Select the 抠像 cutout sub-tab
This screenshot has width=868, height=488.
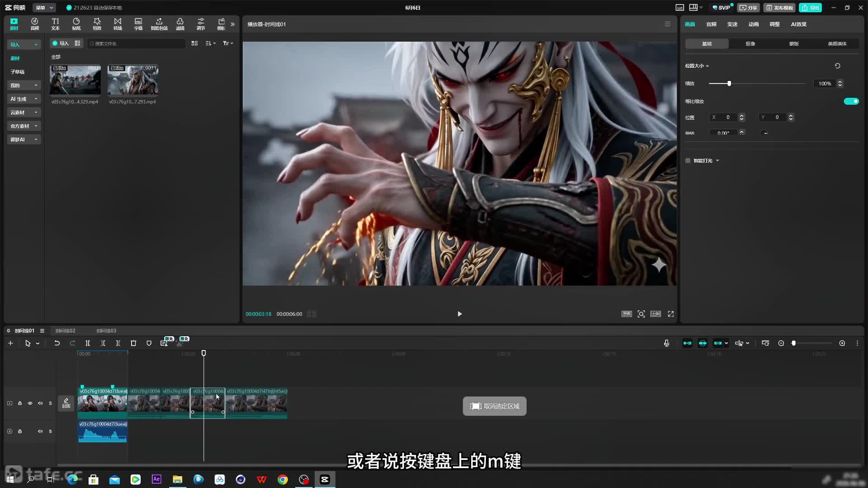(x=750, y=44)
